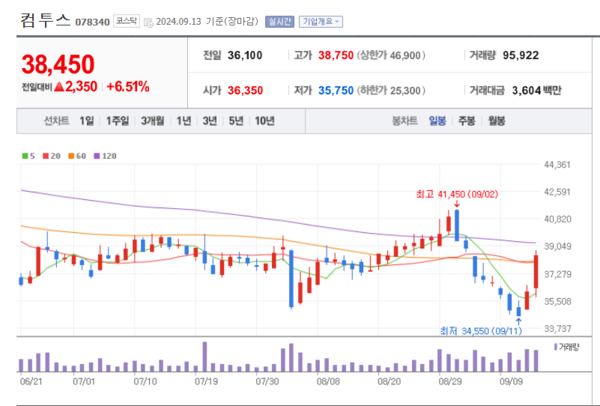Click the tallest volume bar near 07/19
The height and width of the screenshot is (406, 600).
(205, 357)
